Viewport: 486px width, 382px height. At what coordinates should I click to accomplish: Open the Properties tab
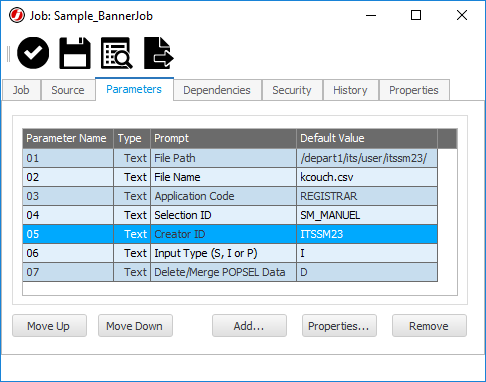414,90
